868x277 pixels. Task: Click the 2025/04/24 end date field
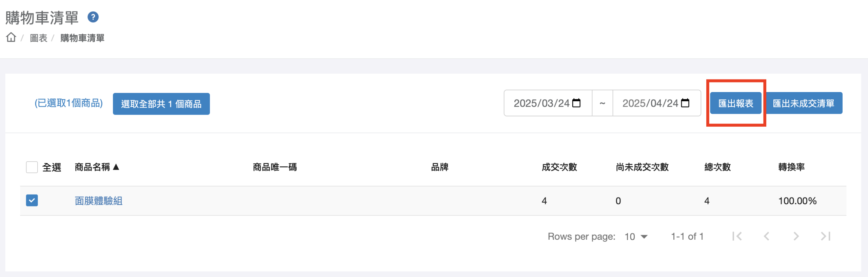coord(657,103)
